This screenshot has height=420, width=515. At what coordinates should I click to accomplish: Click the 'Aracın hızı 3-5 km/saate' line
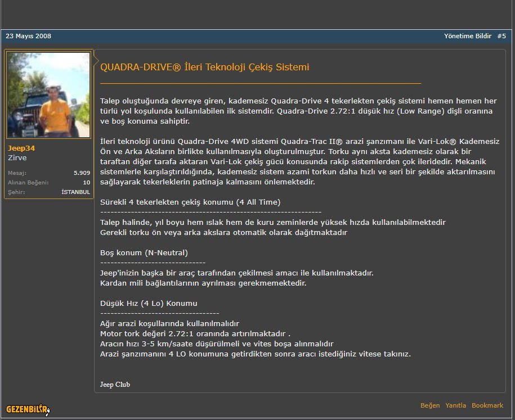click(217, 344)
